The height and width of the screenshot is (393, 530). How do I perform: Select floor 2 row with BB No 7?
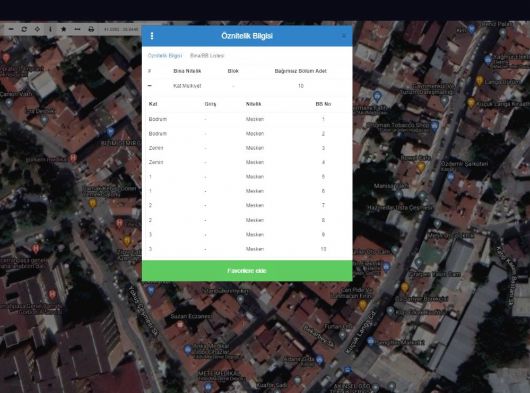[x=247, y=205]
